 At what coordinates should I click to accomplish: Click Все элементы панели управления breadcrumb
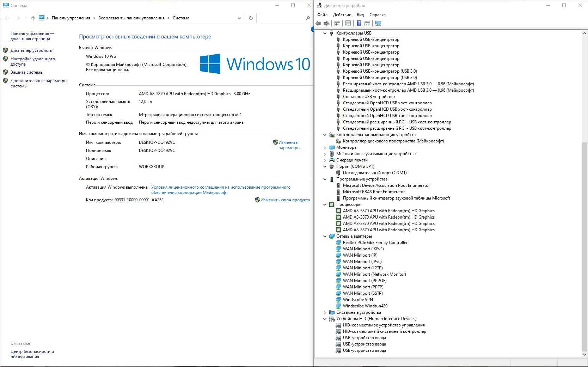click(131, 18)
